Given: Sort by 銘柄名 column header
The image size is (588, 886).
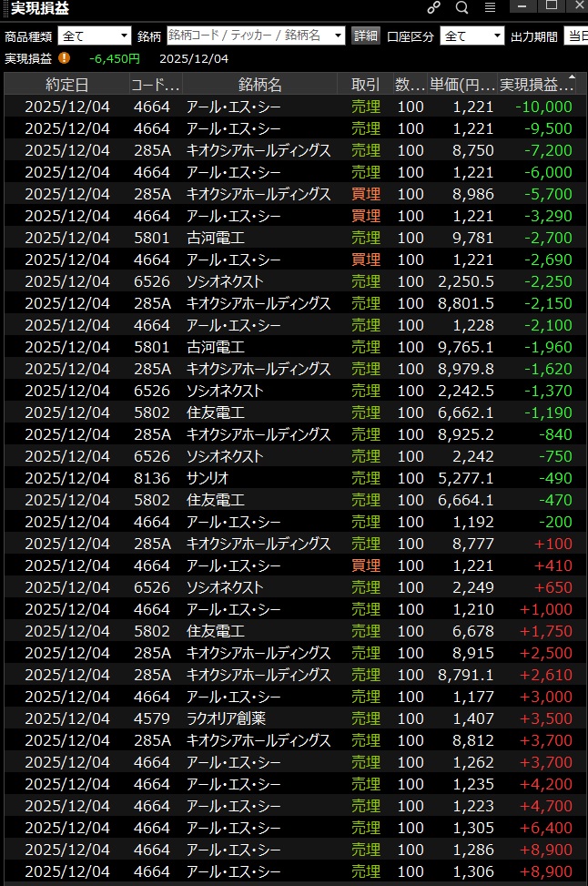Looking at the screenshot, I should click(x=260, y=85).
